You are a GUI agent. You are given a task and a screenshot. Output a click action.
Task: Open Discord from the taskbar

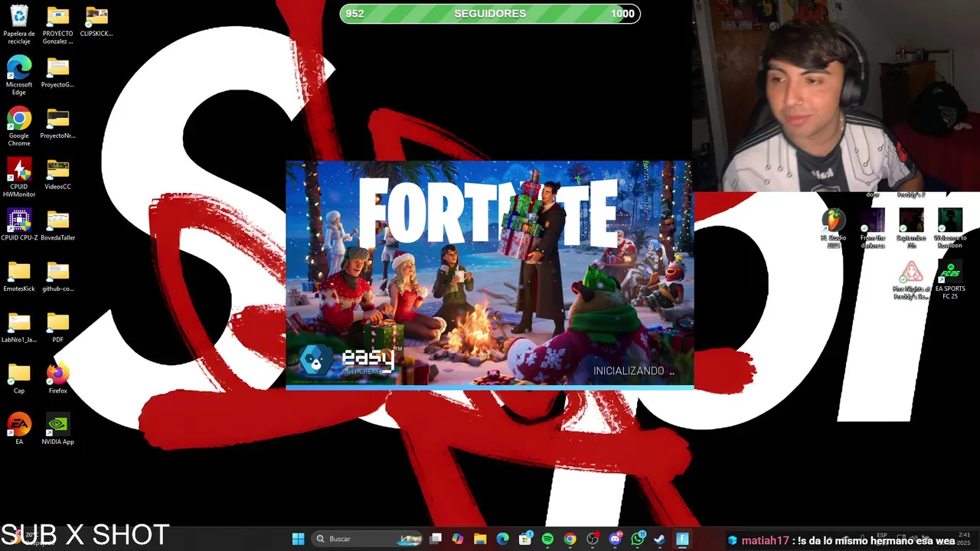tap(615, 539)
